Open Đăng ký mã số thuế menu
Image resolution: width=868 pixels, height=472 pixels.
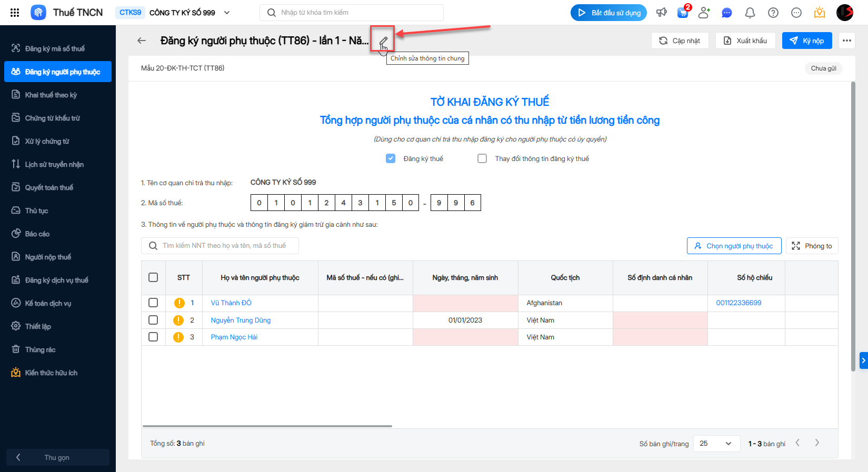pos(58,48)
